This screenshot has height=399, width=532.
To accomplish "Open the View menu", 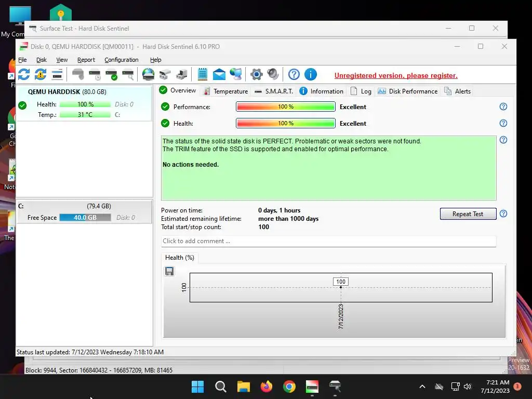I will point(62,60).
